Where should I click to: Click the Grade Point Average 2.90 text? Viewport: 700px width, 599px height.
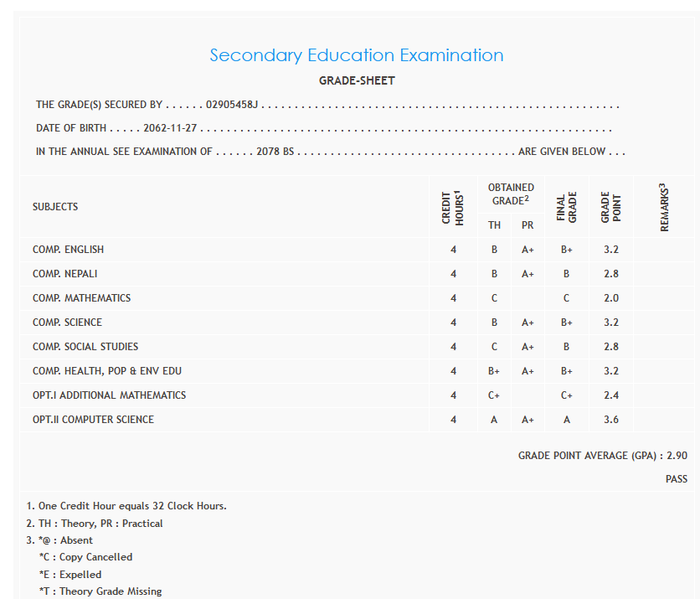(602, 456)
